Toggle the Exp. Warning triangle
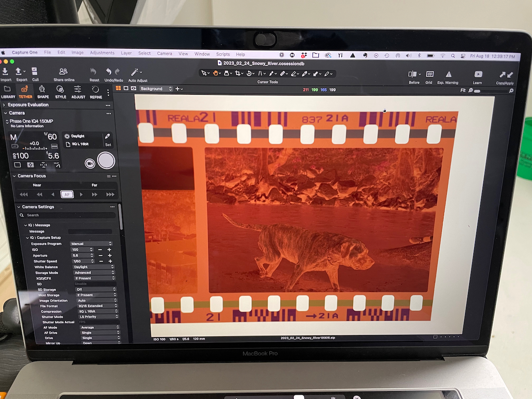Screen dimensions: 532x399 (448, 74)
